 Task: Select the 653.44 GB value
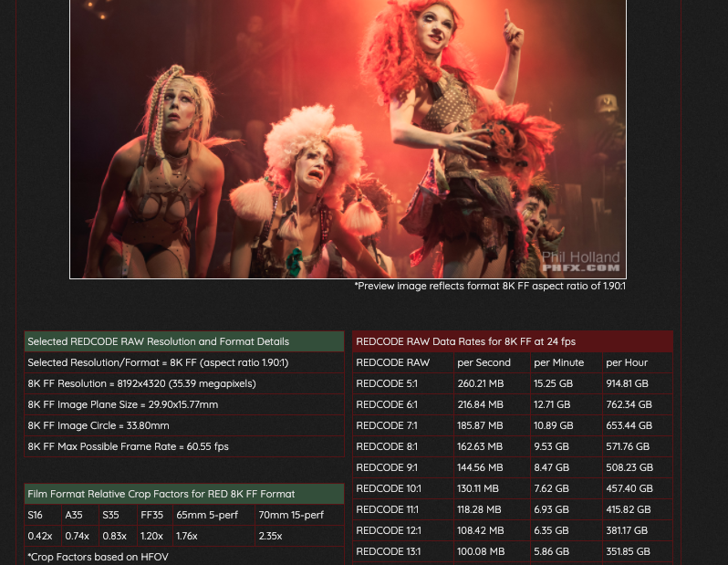(x=638, y=425)
